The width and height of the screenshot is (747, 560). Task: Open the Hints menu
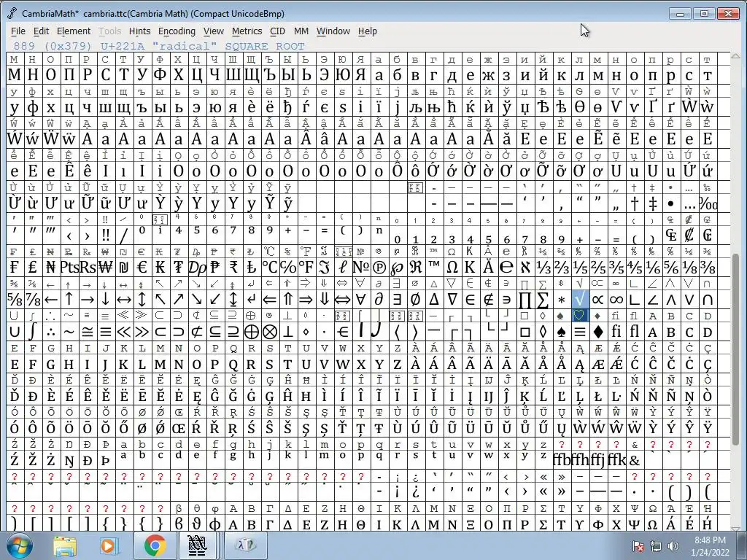(x=139, y=31)
